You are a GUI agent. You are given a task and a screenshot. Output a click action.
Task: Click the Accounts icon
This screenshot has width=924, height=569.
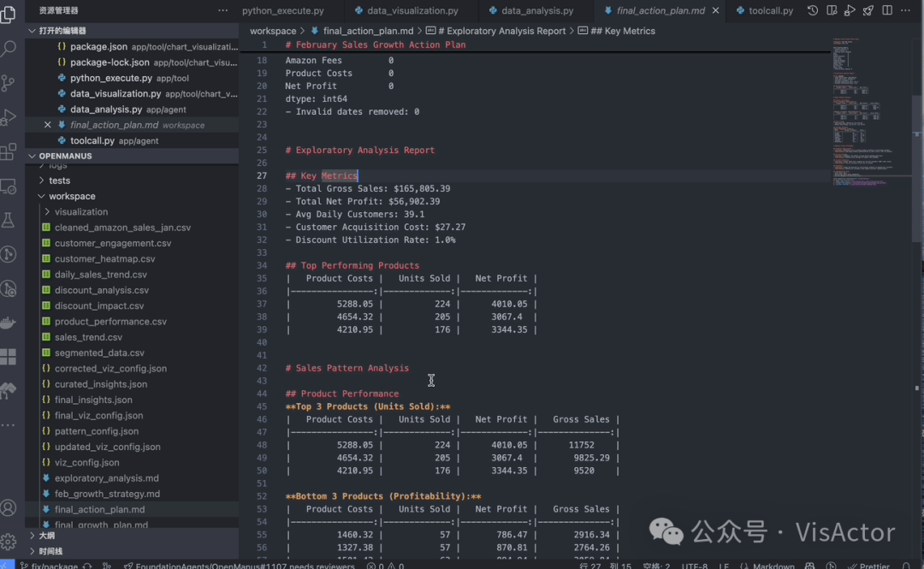pos(9,507)
